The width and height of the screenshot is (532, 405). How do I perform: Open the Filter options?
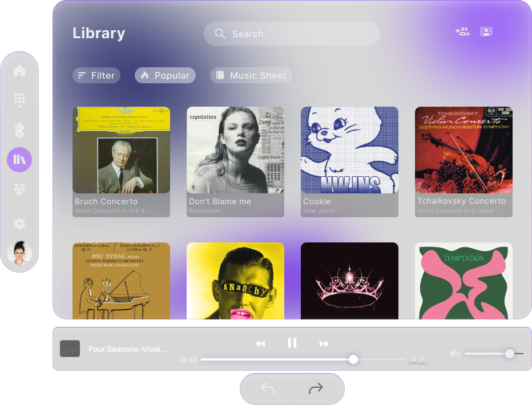tap(96, 75)
